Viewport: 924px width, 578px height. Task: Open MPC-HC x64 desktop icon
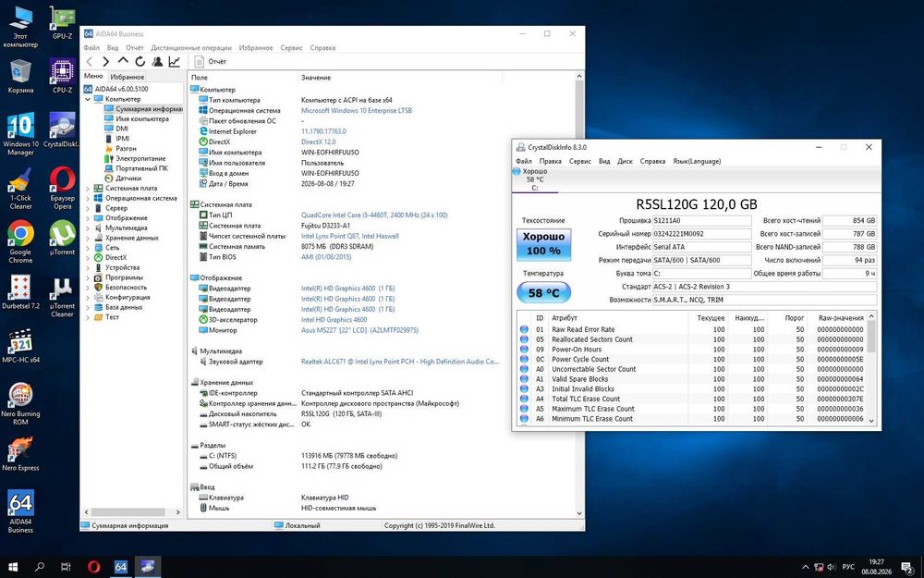20,346
